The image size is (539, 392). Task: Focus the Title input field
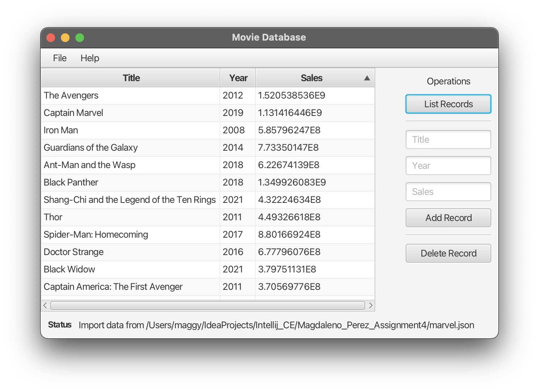[448, 139]
